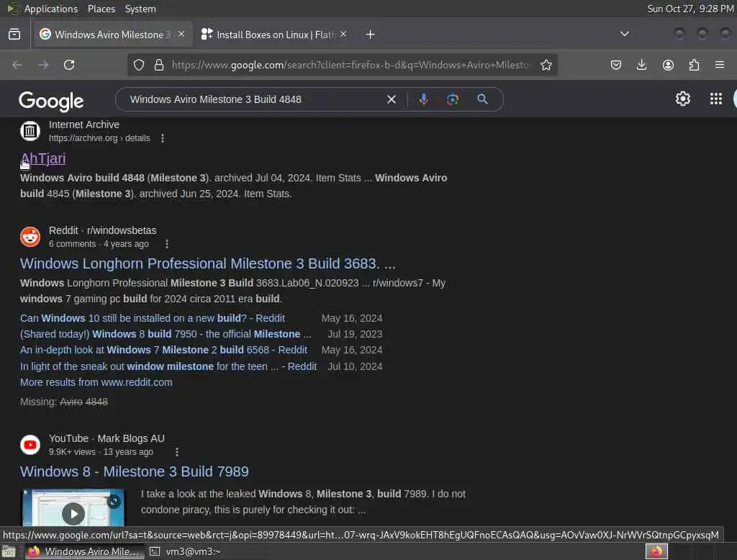The width and height of the screenshot is (737, 560).
Task: Open the Firefox account menu
Action: coord(668,65)
